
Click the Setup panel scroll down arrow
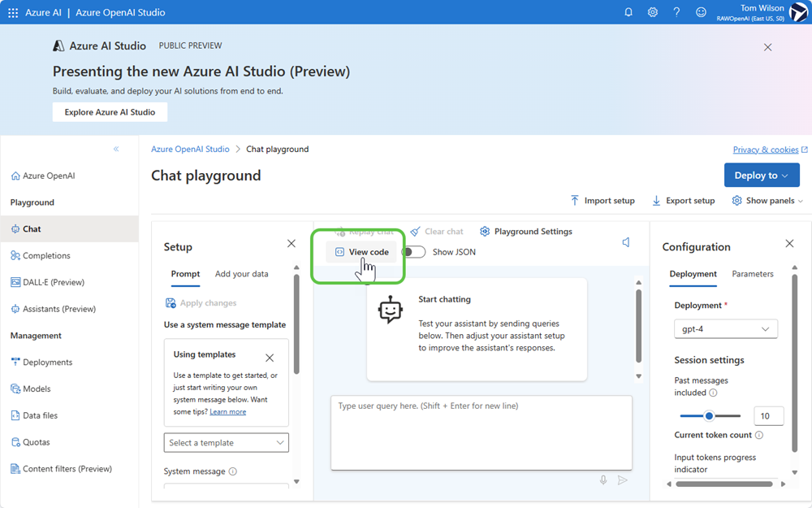296,481
